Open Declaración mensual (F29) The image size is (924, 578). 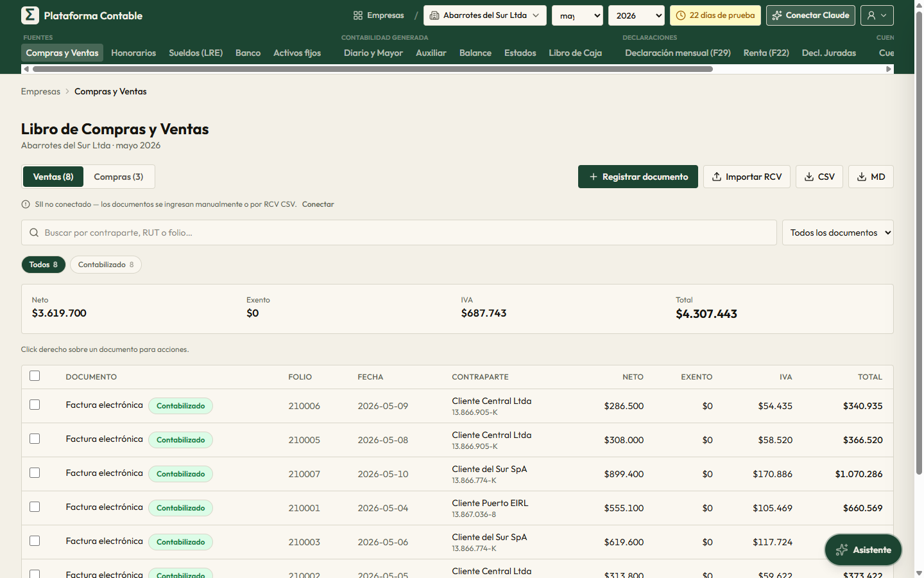point(678,53)
